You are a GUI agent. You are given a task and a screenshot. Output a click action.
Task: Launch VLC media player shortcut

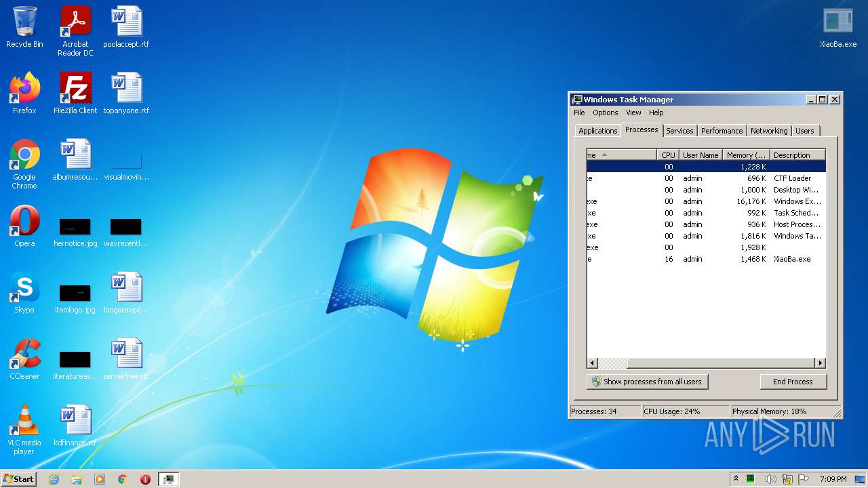[24, 430]
